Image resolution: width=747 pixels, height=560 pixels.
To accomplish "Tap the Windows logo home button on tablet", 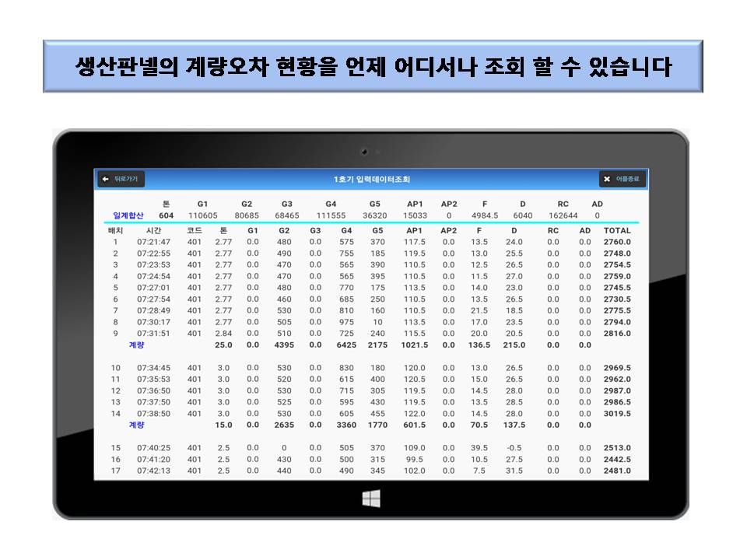I will click(371, 499).
